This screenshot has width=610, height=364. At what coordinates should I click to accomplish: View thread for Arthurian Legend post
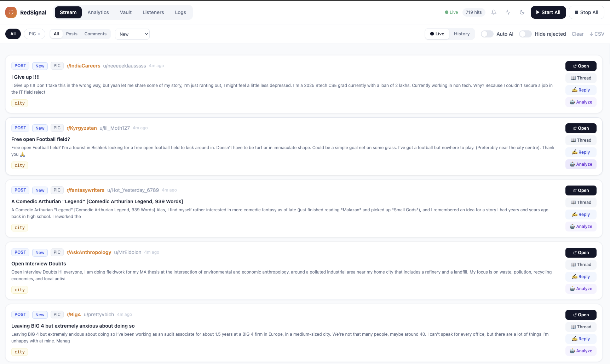pyautogui.click(x=581, y=202)
